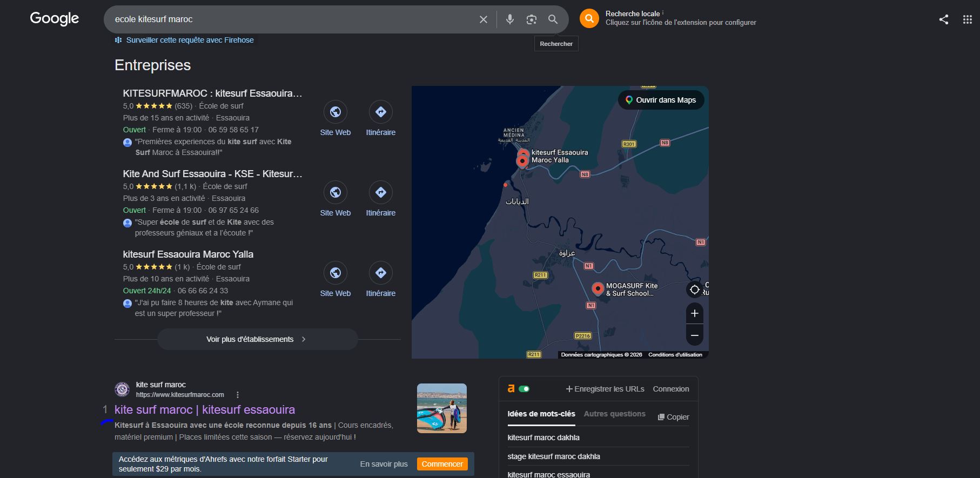Screen dimensions: 980x478
Task: Open the three-dot menu beside kitesurfmaroc.com URL
Action: (x=238, y=395)
